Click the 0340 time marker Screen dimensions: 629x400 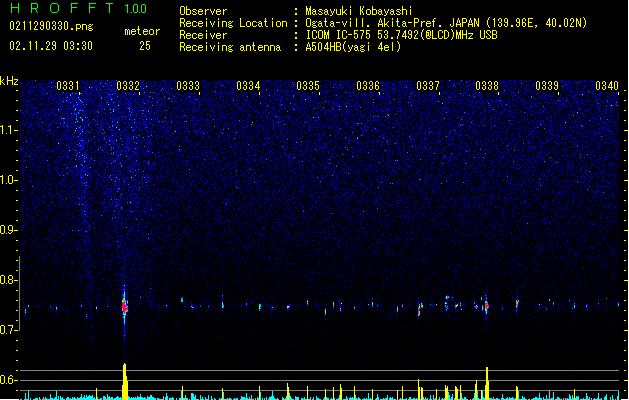point(607,86)
